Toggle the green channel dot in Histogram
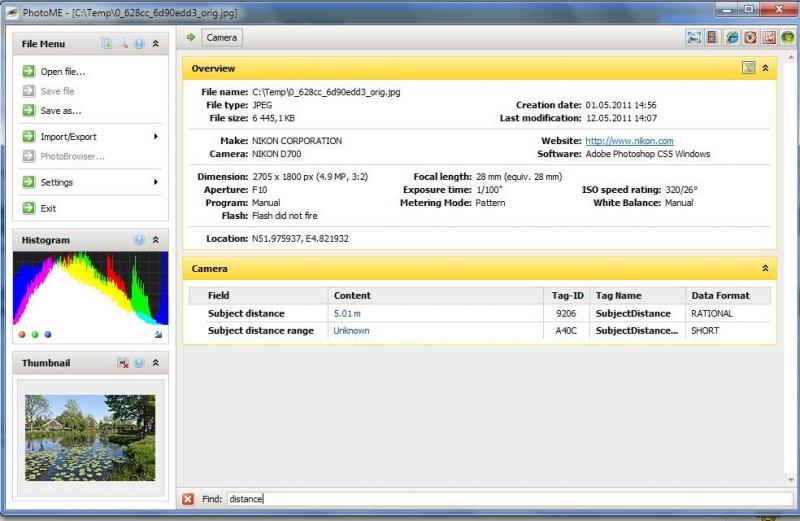 [35, 335]
